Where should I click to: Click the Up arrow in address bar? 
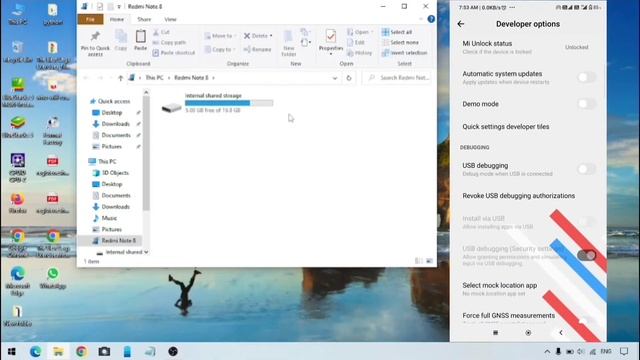(x=120, y=78)
